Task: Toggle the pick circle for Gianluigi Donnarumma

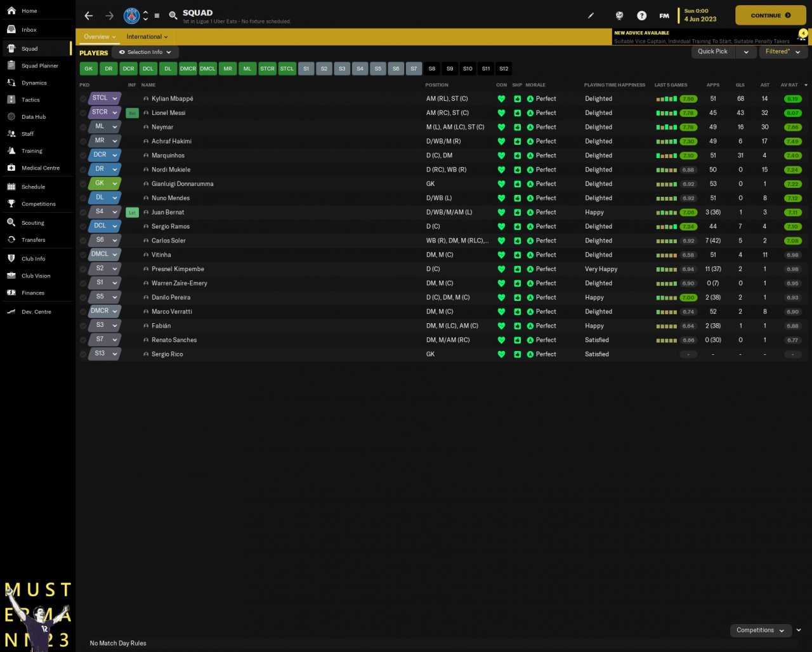Action: [x=83, y=184]
